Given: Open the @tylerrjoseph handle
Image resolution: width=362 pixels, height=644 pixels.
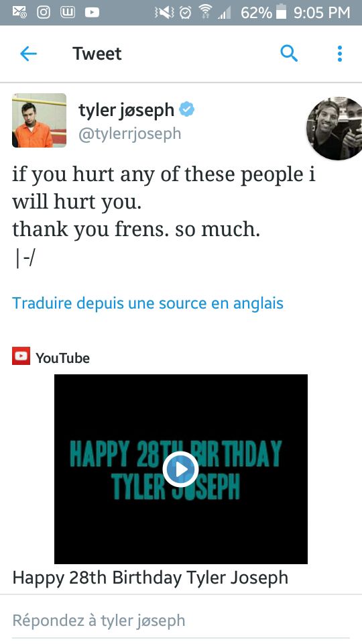Looking at the screenshot, I should [129, 133].
